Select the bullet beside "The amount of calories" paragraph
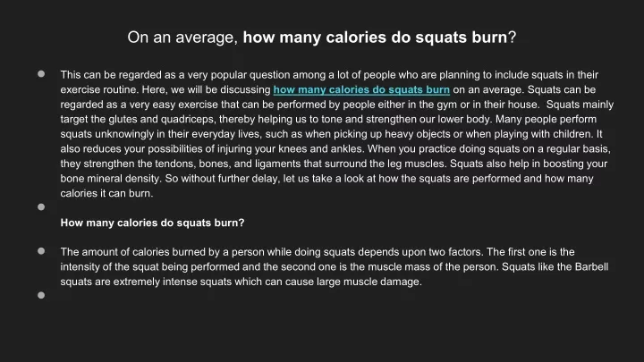Viewport: 644px width, 362px height. click(41, 251)
